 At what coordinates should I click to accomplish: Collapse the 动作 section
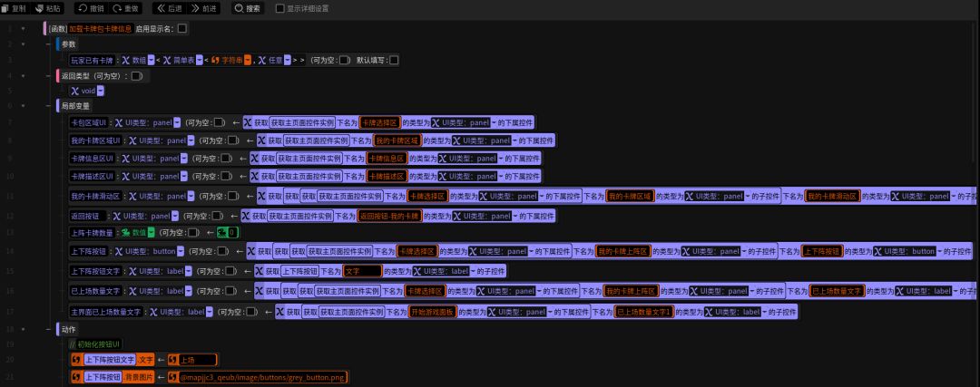click(23, 329)
